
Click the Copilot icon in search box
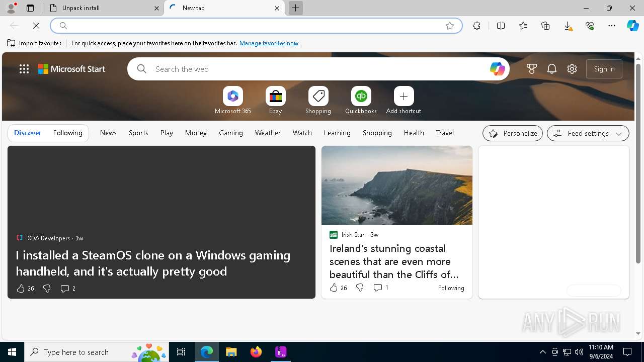point(497,69)
